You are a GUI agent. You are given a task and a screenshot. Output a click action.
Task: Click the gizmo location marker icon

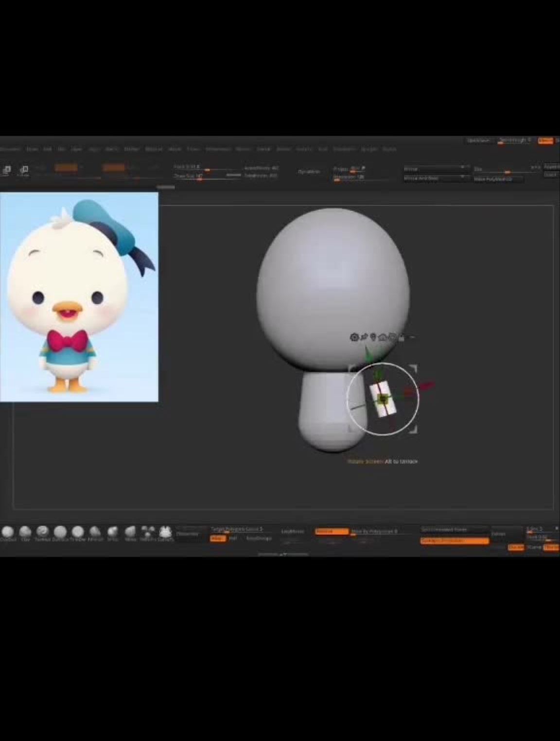(373, 337)
